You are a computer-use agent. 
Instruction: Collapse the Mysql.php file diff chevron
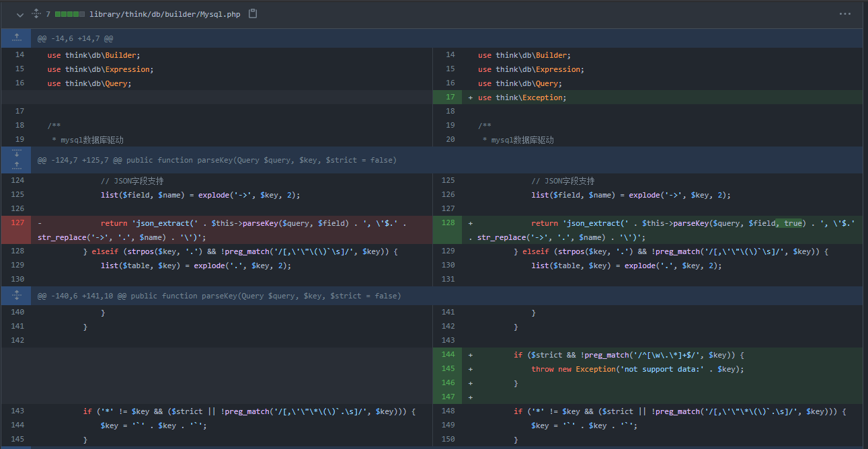tap(20, 14)
